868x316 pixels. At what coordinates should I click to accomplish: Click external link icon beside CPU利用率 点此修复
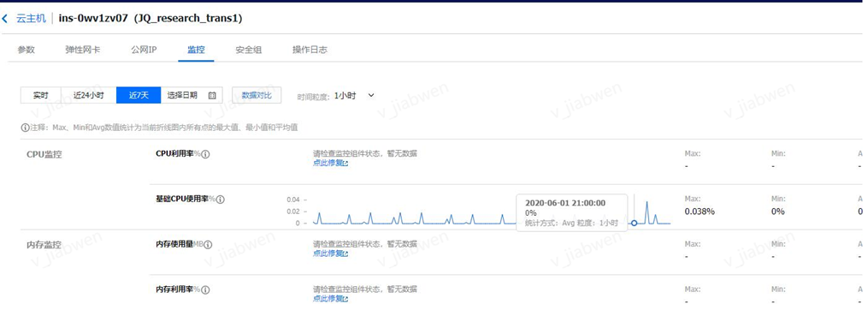point(346,164)
